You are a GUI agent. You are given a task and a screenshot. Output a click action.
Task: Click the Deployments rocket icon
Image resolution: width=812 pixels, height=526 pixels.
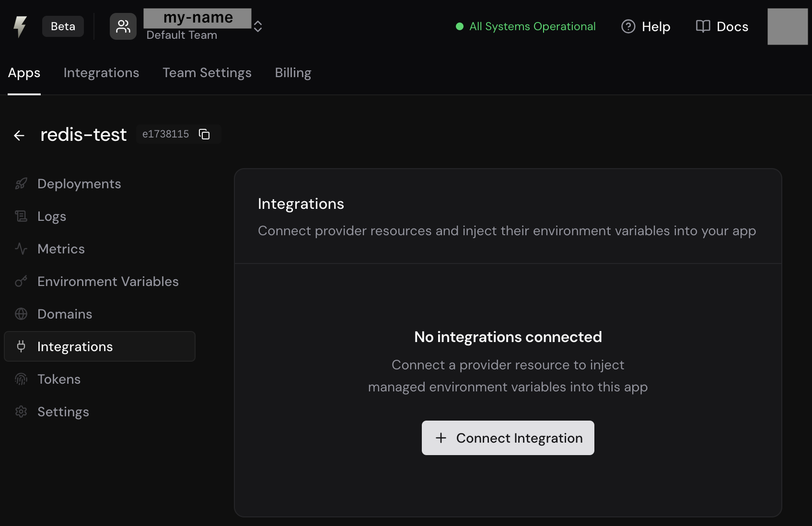point(21,184)
